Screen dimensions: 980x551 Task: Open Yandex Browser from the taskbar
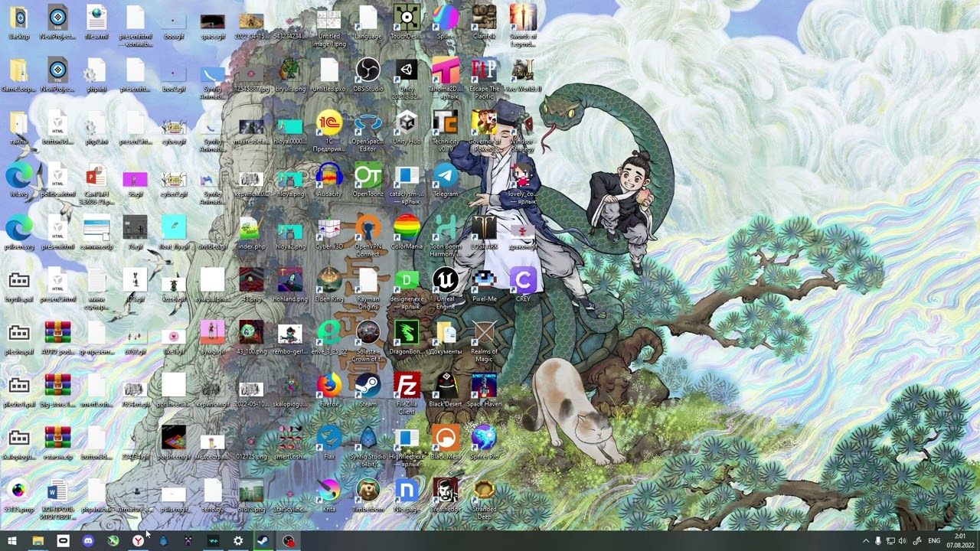[138, 541]
